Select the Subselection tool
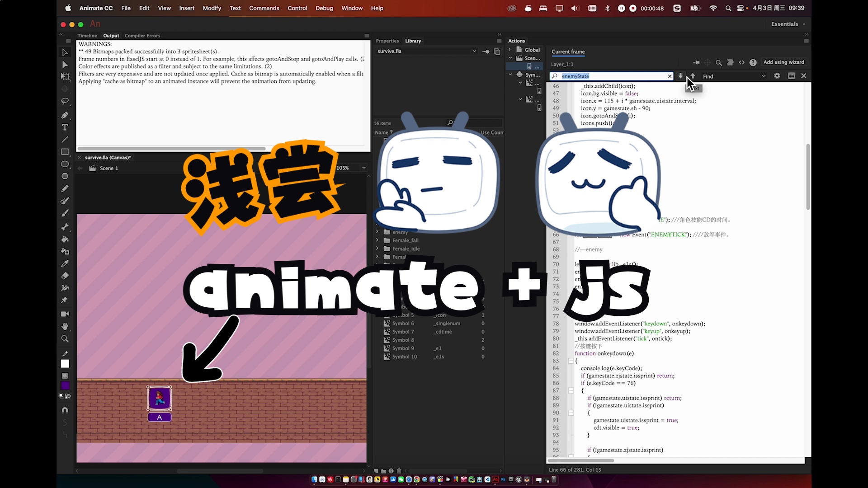 (x=65, y=65)
